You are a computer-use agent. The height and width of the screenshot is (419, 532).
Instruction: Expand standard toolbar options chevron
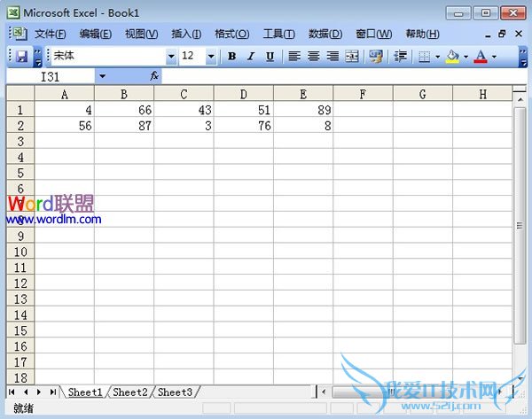pos(37,57)
